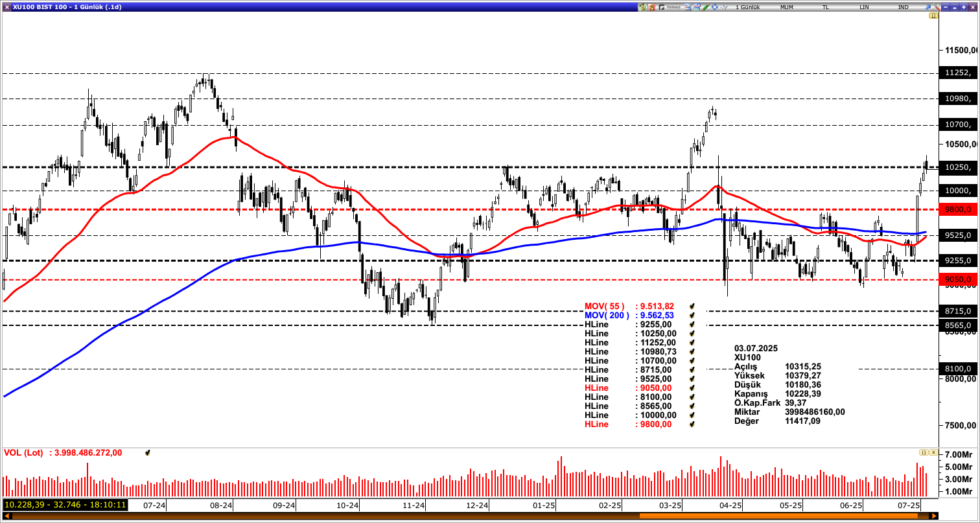Click the Miktar 3998486160,00 value
Image resolution: width=980 pixels, height=523 pixels.
[x=815, y=412]
